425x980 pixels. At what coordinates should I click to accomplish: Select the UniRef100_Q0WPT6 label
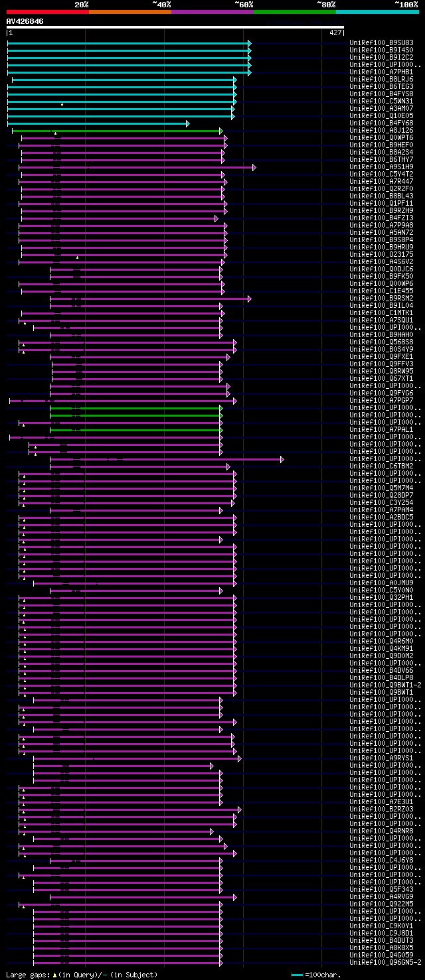pos(381,138)
